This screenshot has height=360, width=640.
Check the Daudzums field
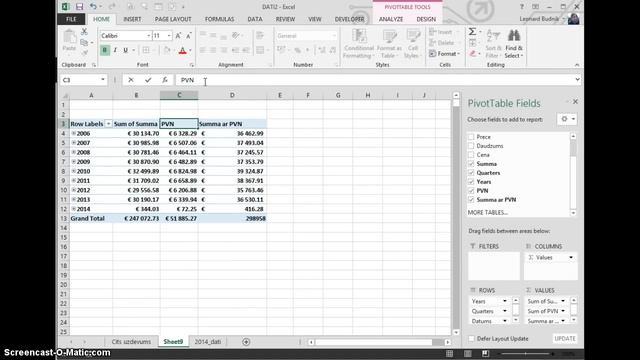pyautogui.click(x=471, y=146)
